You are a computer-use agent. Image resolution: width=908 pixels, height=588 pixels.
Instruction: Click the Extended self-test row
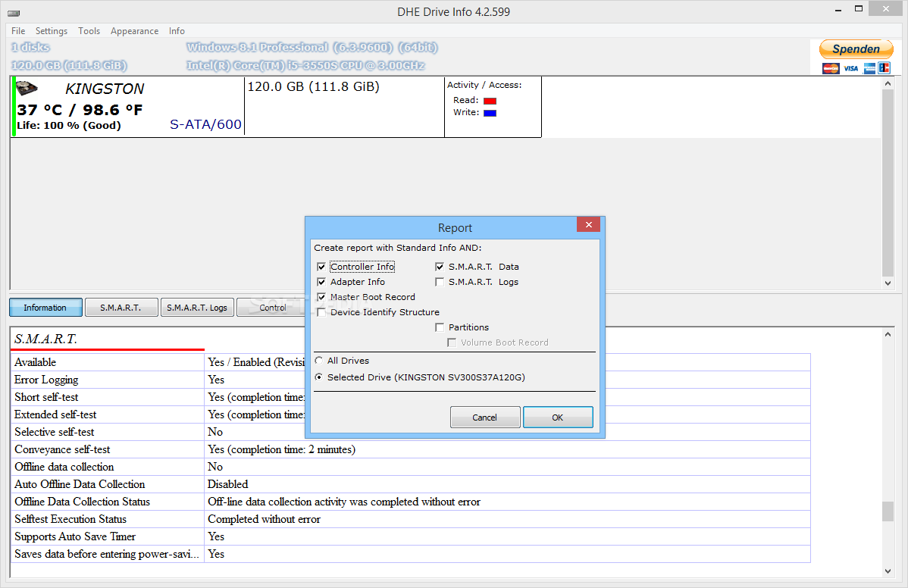(x=411, y=414)
